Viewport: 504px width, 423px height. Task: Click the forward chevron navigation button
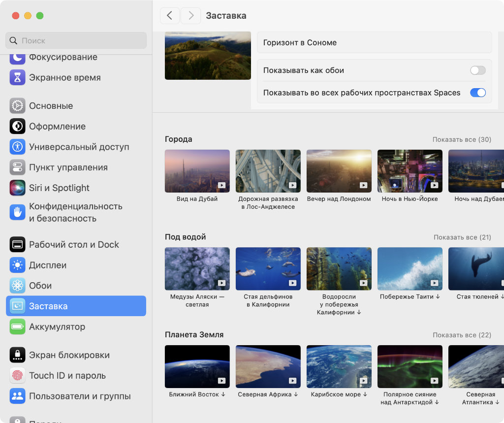coord(190,16)
